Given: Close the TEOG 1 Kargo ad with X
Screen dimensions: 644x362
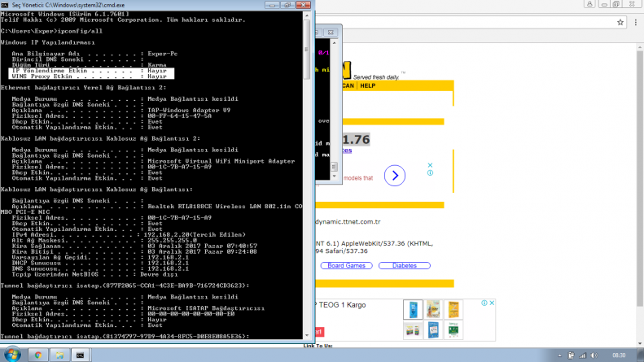Looking at the screenshot, I should point(492,303).
